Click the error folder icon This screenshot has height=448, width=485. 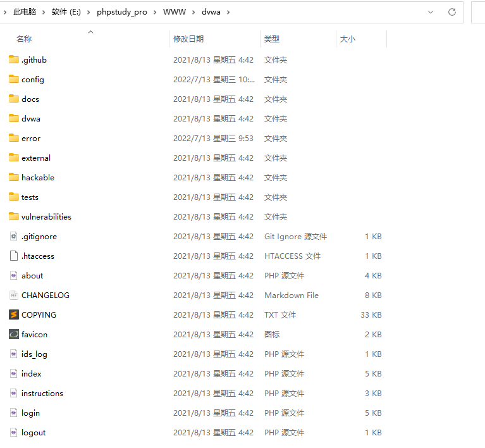point(14,138)
